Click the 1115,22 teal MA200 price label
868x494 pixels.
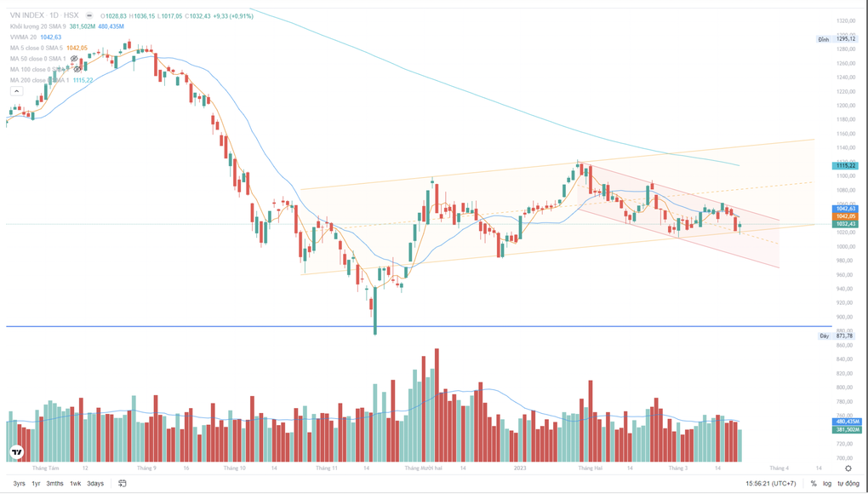tap(845, 165)
